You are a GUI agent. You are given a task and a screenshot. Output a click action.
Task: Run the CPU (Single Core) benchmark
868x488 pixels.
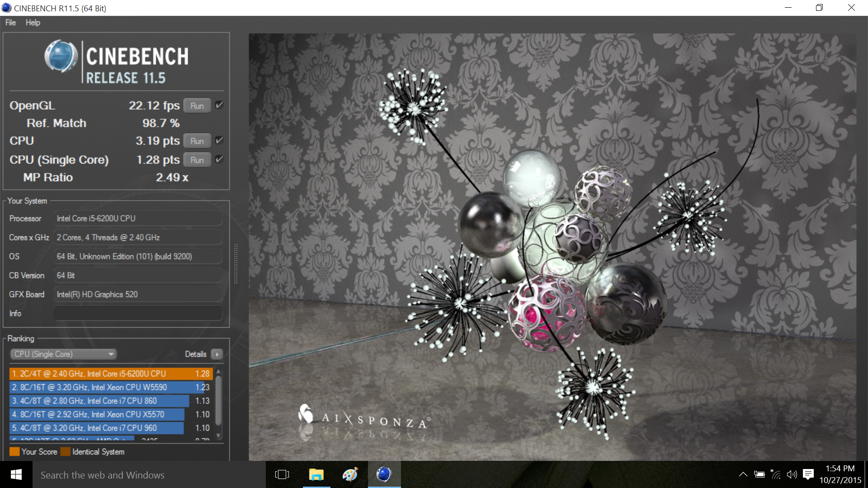coord(197,160)
